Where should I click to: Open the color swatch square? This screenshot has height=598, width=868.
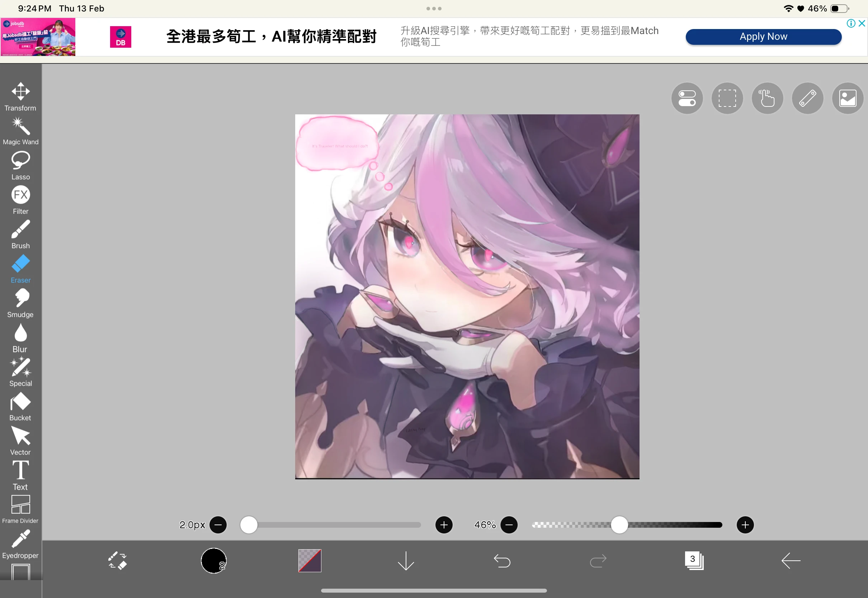(x=310, y=560)
